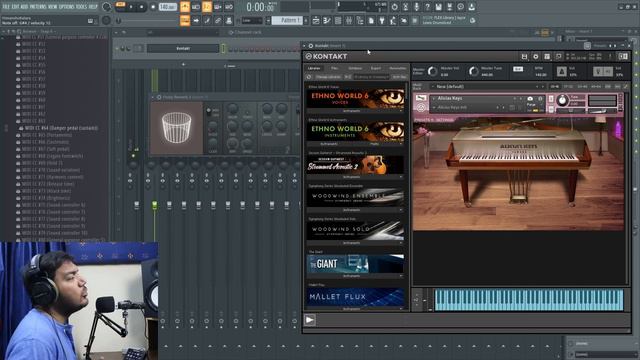Open the ADD menu in FL Studio
This screenshot has width=640, height=360.
[25, 7]
